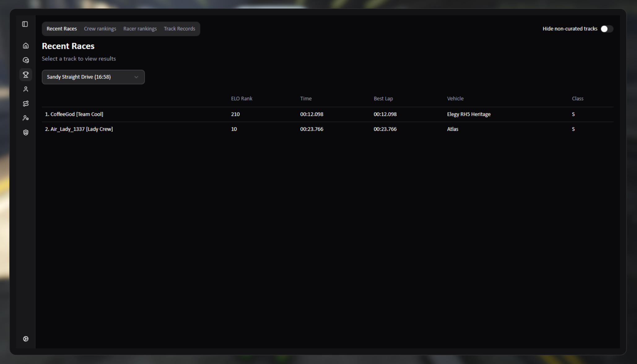Viewport: 637px width, 364px height.
Task: Select the trophy results icon
Action: pos(26,75)
